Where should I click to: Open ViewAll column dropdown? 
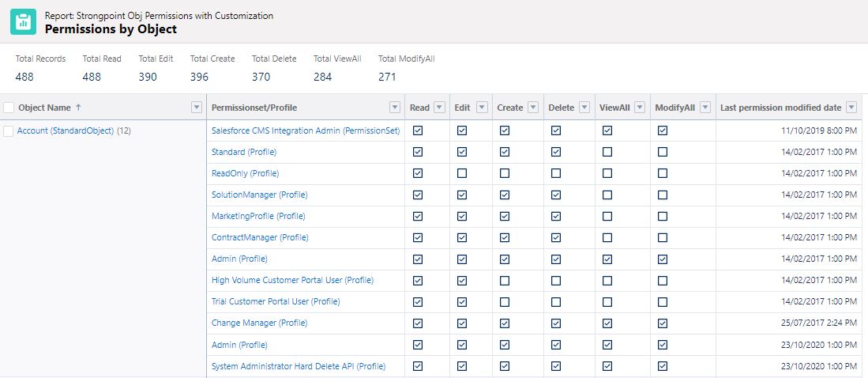[x=640, y=108]
